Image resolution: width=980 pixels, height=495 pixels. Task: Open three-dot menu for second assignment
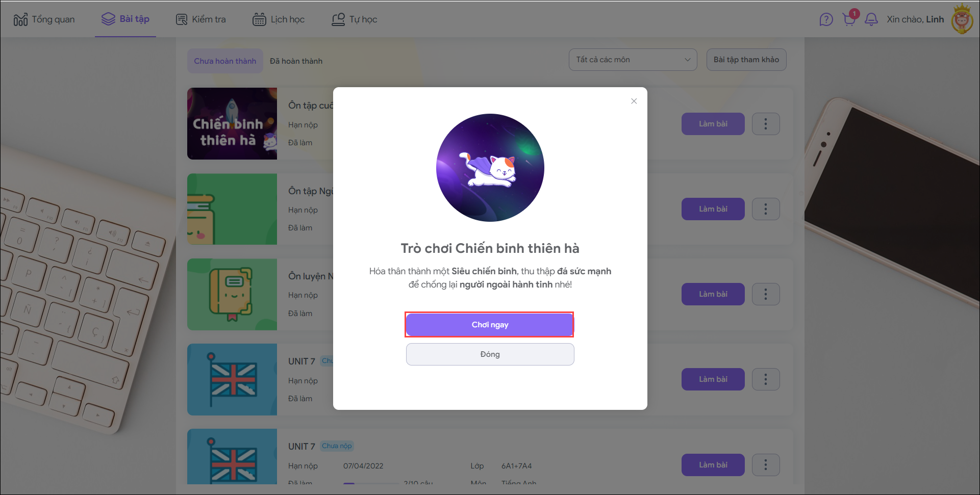tap(766, 209)
